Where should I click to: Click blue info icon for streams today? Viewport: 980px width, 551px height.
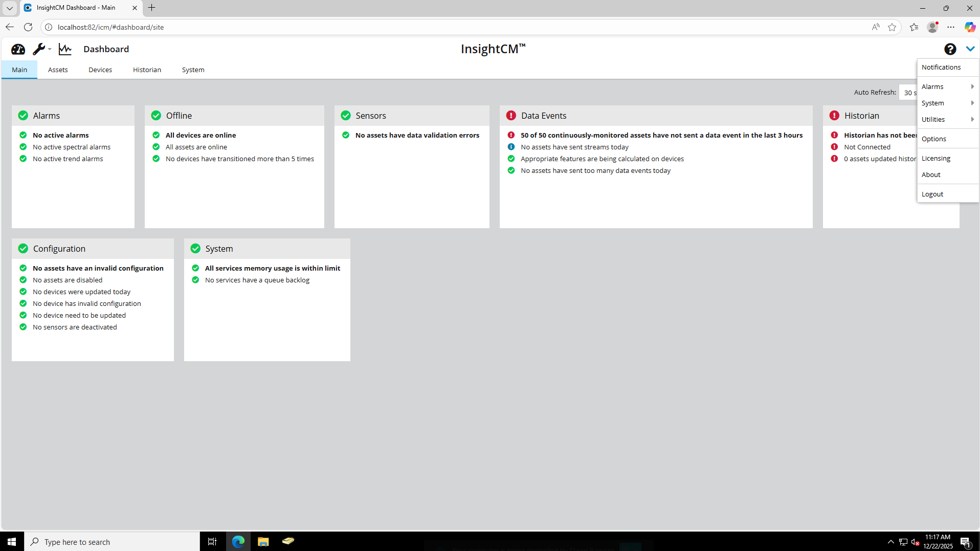point(511,147)
